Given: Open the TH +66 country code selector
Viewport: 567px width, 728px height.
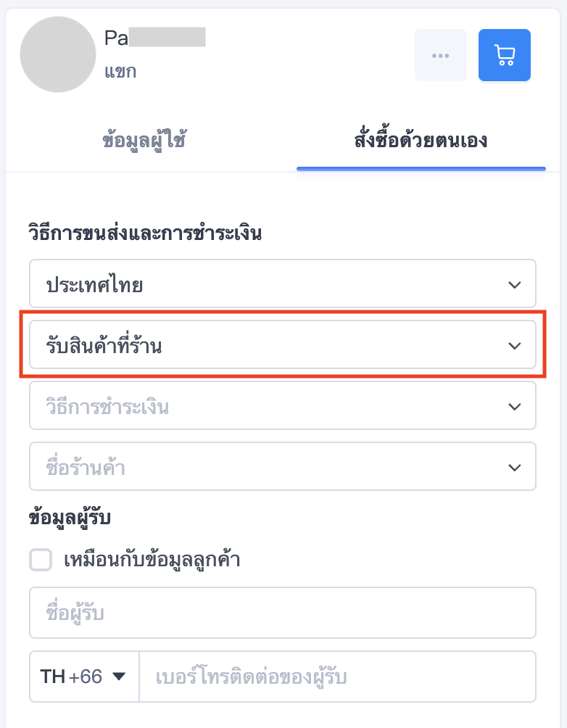Looking at the screenshot, I should pyautogui.click(x=84, y=677).
